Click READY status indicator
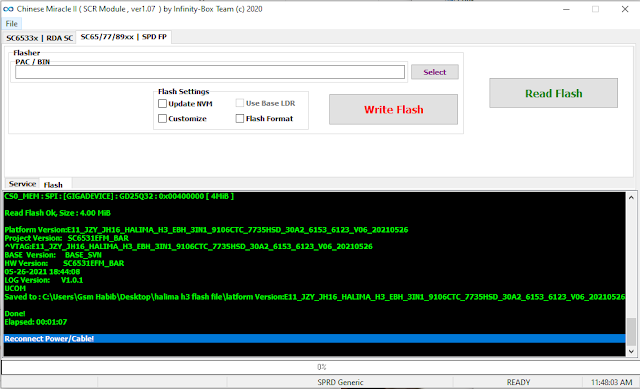 pos(518,382)
